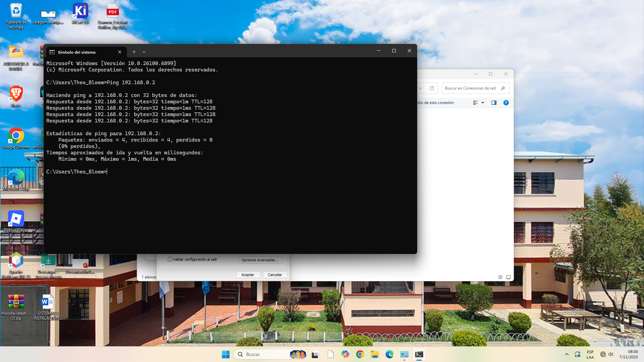Screen dimensions: 644x362
Task: Click the search magnifier in the network window
Action: (x=503, y=88)
